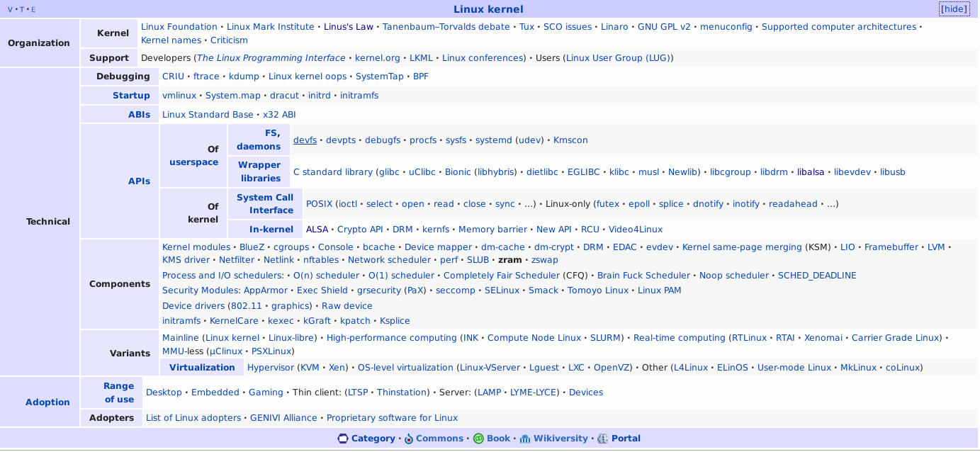Click the Portal puzzle icon

tap(603, 439)
